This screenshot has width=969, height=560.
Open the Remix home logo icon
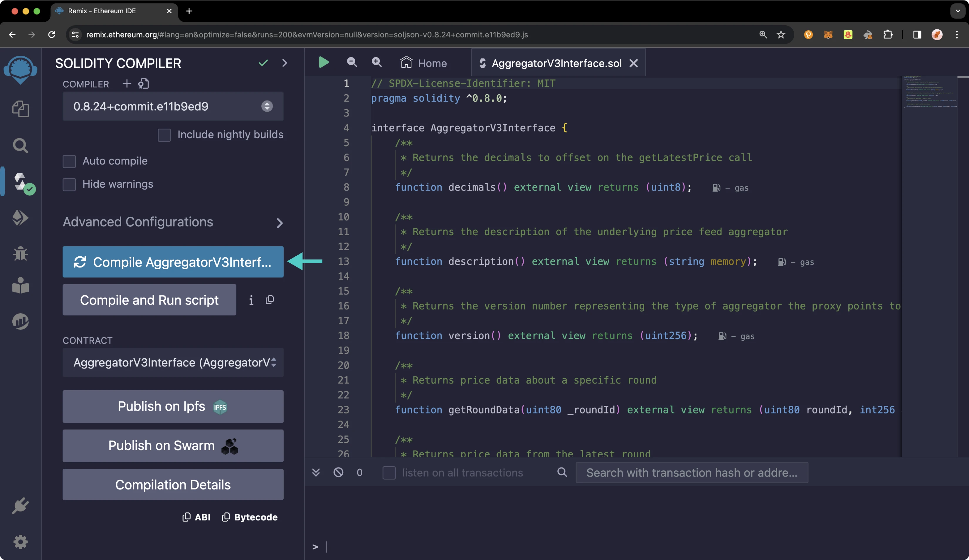pyautogui.click(x=20, y=70)
